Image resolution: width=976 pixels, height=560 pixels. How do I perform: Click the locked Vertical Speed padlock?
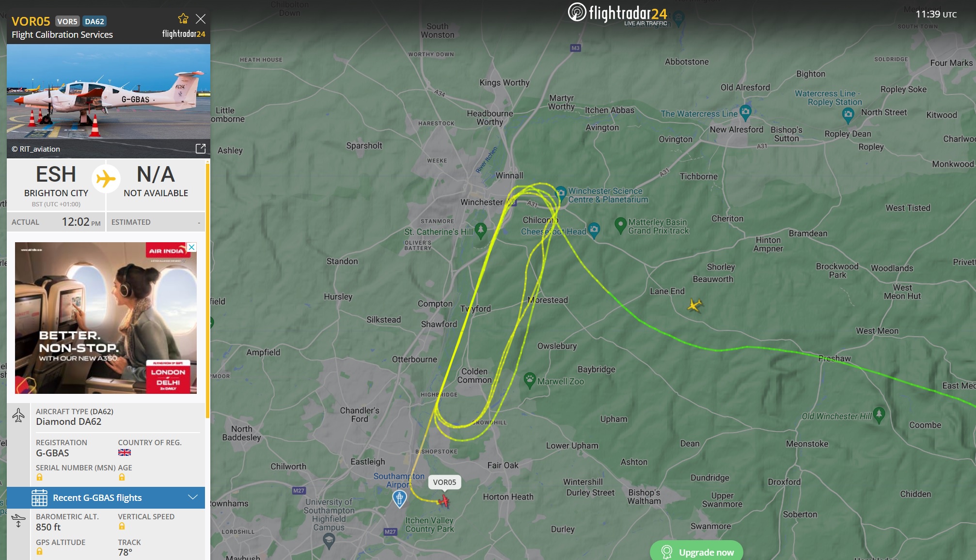point(122,526)
